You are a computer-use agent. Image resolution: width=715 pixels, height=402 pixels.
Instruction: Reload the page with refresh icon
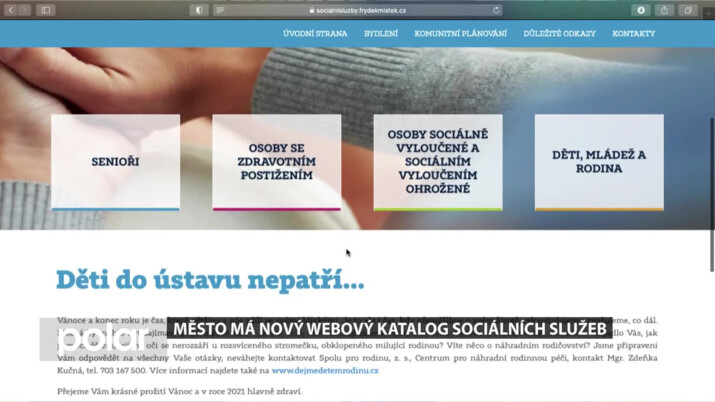click(x=495, y=10)
